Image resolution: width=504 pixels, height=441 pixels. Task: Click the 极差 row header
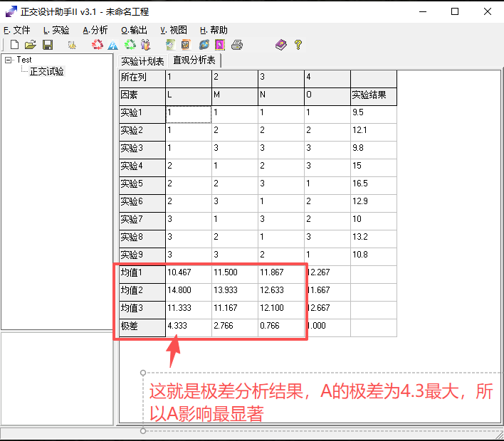[x=142, y=327]
